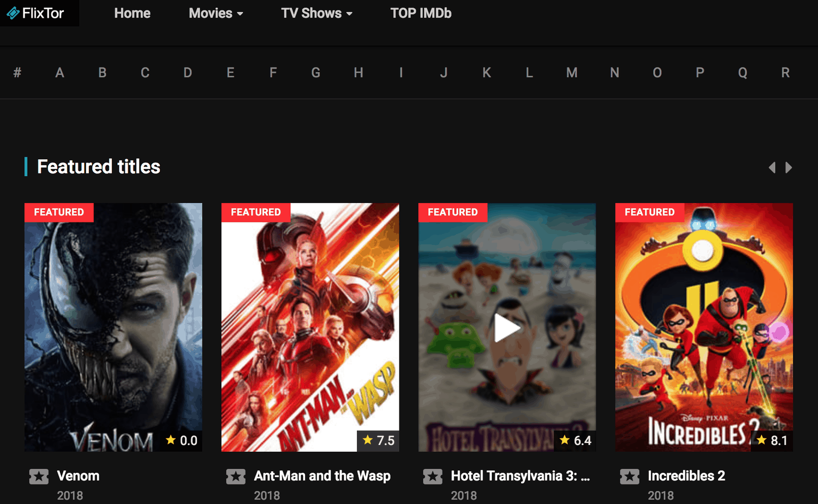The height and width of the screenshot is (504, 818).
Task: Open the Venom title link
Action: [x=78, y=476]
